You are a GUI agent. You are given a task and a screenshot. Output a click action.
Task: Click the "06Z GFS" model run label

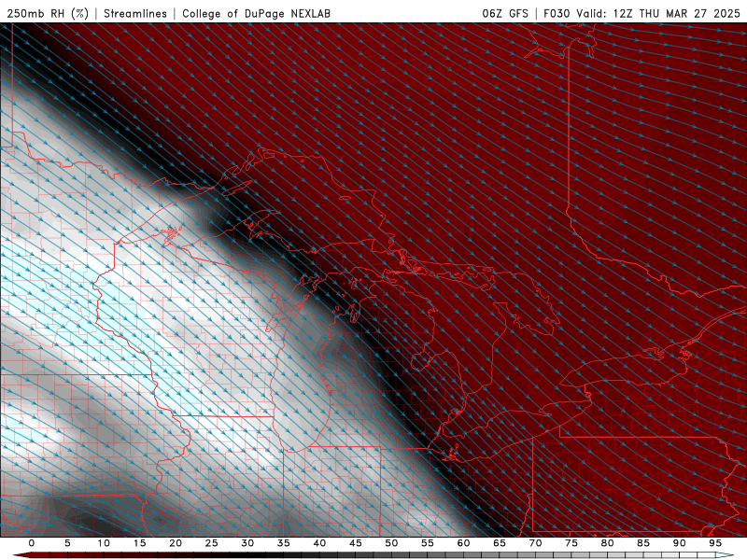[x=505, y=13]
